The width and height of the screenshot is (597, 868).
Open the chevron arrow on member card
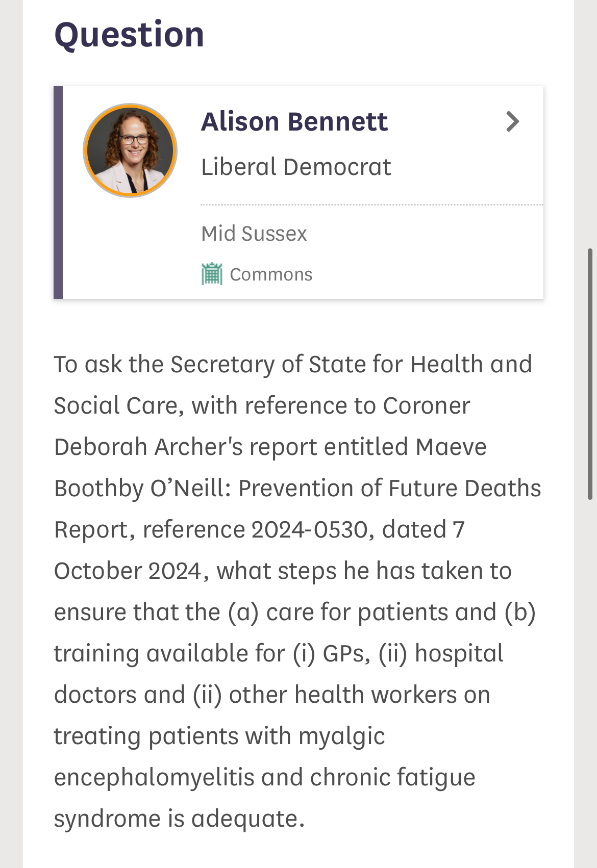512,121
